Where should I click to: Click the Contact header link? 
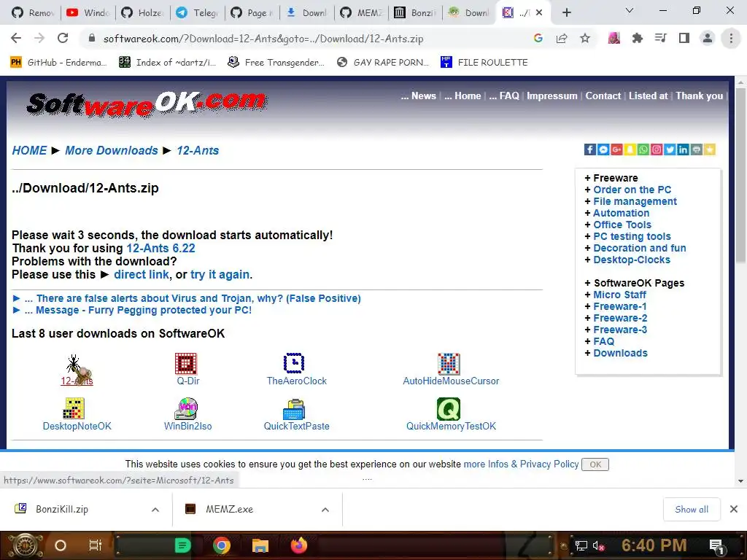pyautogui.click(x=603, y=96)
